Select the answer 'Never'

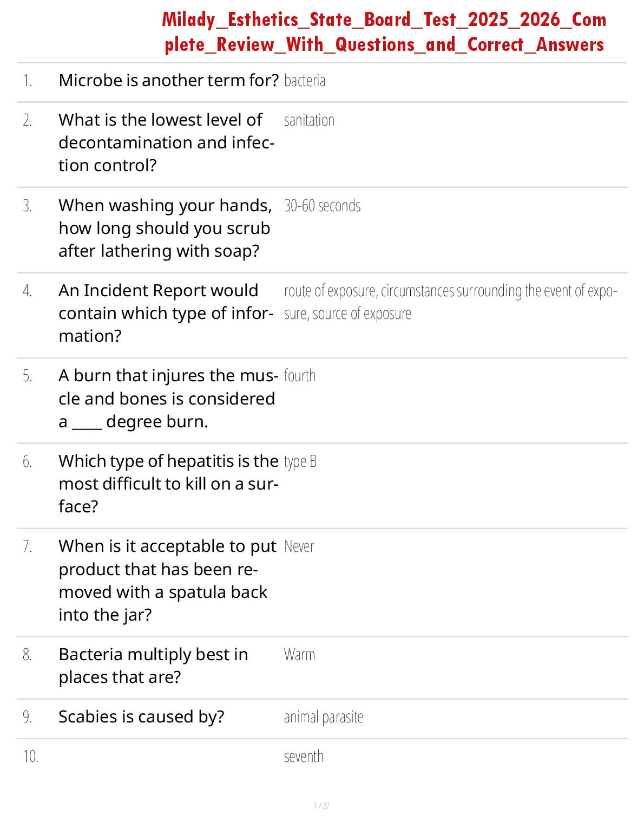299,546
